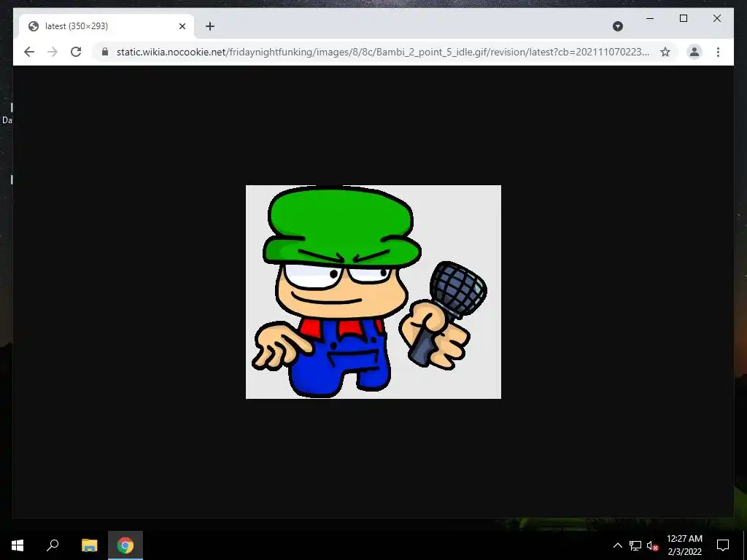The height and width of the screenshot is (560, 747).
Task: Show hidden system tray icons
Action: tap(617, 545)
